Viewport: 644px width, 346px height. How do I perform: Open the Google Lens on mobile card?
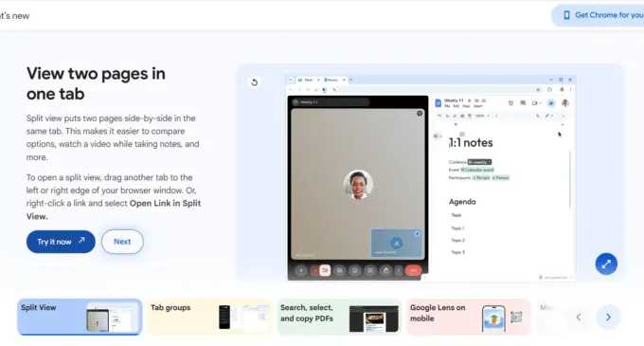coord(469,317)
